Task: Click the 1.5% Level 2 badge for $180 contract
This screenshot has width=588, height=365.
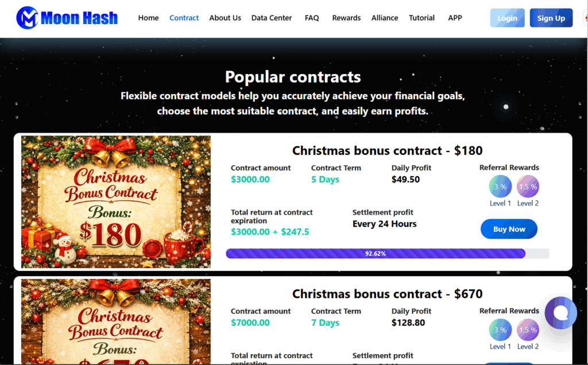Action: click(528, 187)
